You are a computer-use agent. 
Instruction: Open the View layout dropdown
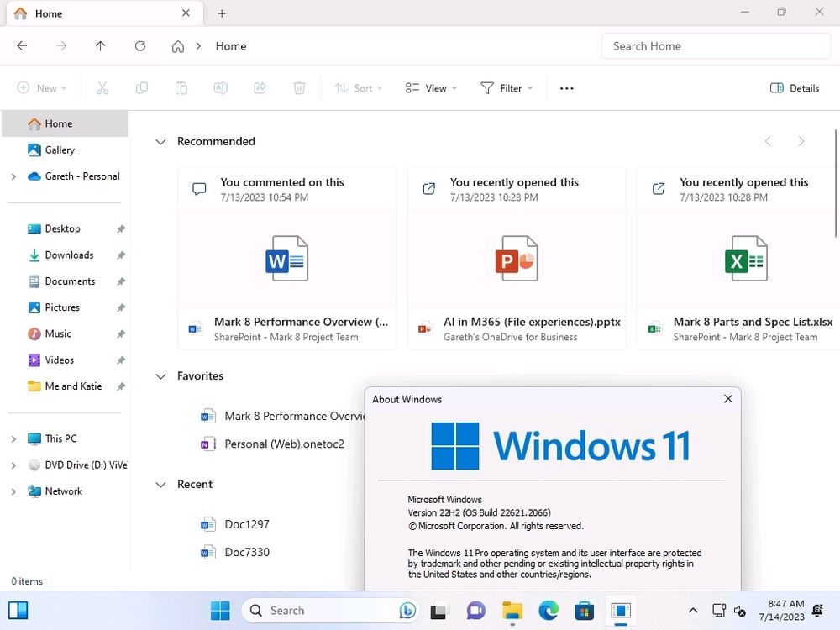431,88
